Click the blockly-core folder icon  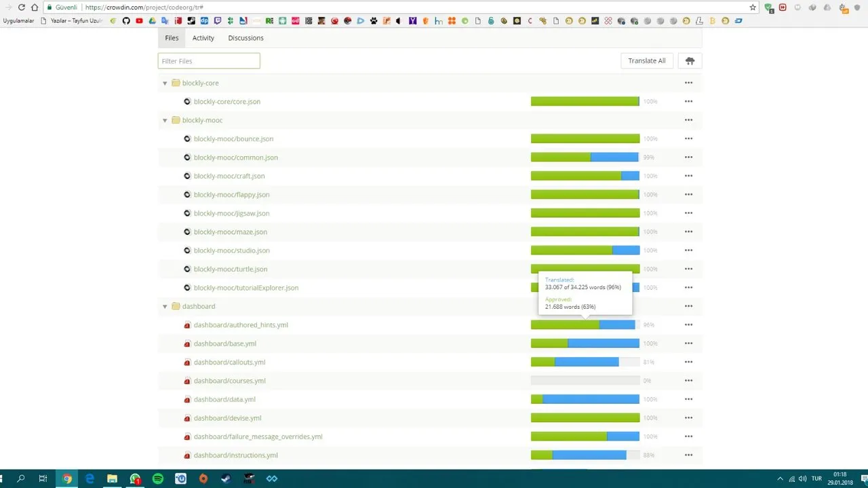(176, 83)
